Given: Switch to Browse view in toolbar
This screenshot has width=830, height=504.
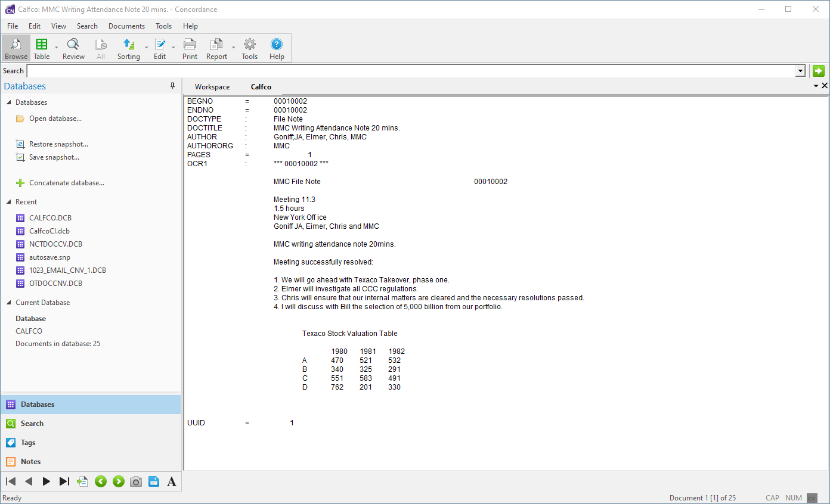Looking at the screenshot, I should tap(16, 48).
